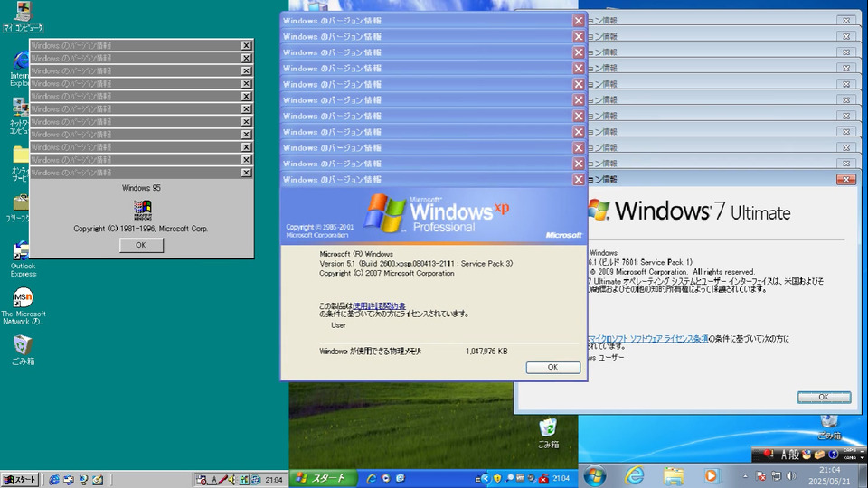Viewport: 868px width, 488px height.
Task: Click the Windows 7 clock showing 2025/05/21
Action: click(830, 476)
